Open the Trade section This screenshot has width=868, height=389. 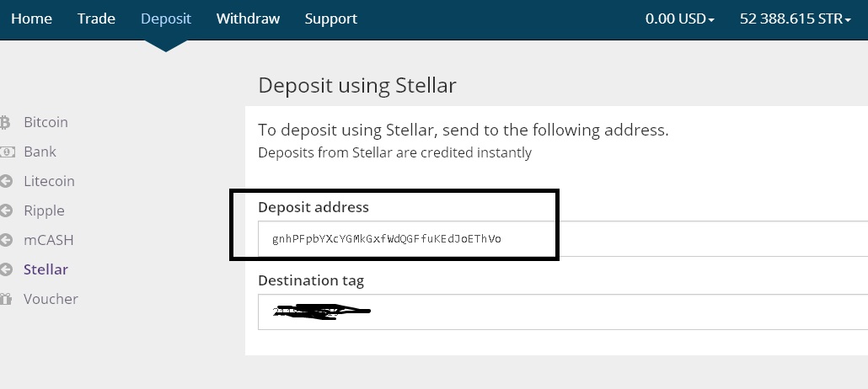96,19
